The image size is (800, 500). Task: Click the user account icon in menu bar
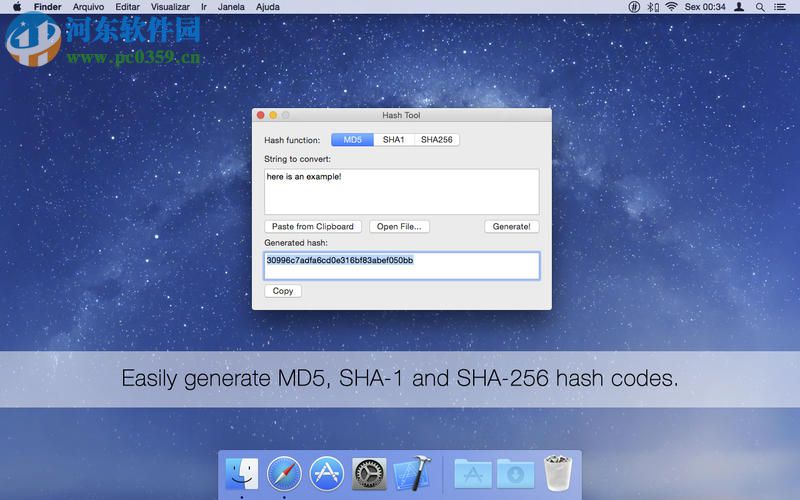click(x=739, y=7)
